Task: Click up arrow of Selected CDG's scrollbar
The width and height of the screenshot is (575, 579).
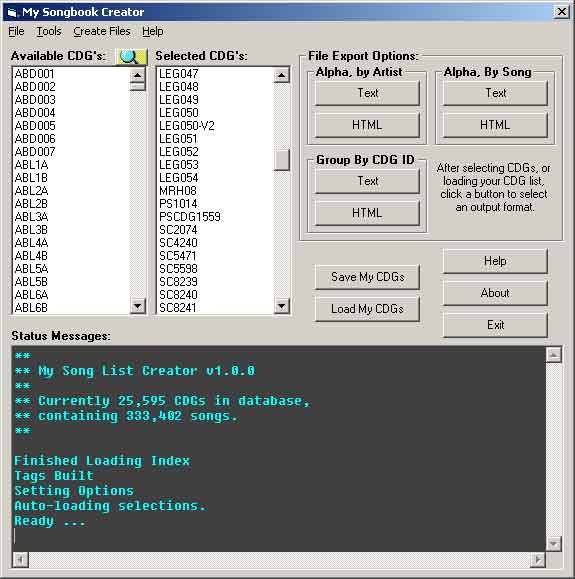Action: pyautogui.click(x=282, y=75)
